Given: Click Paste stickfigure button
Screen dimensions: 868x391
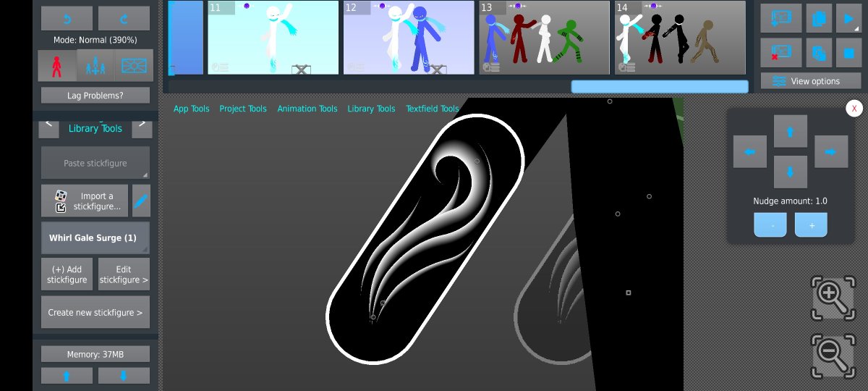Looking at the screenshot, I should click(95, 163).
